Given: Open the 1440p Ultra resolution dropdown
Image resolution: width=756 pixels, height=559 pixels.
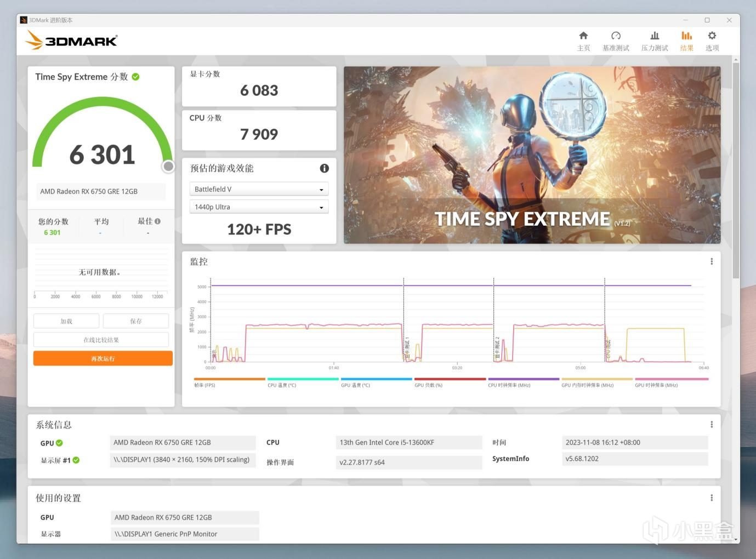Looking at the screenshot, I should pyautogui.click(x=259, y=207).
